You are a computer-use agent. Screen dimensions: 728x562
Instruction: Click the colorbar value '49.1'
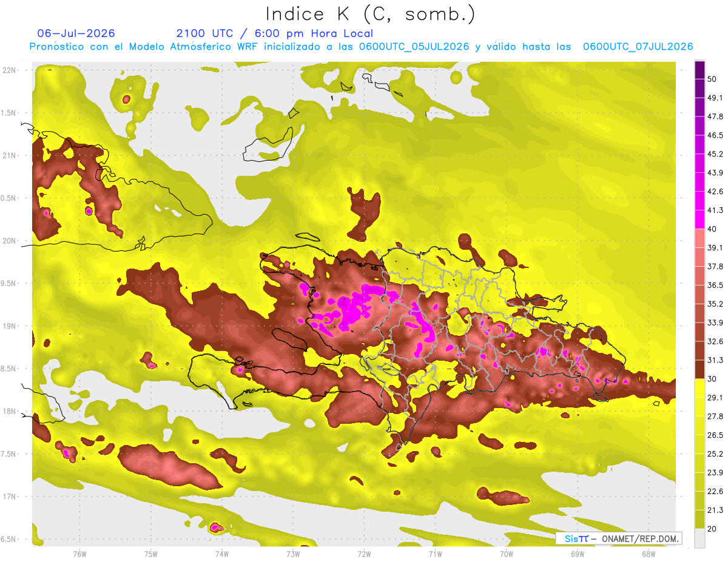point(715,98)
